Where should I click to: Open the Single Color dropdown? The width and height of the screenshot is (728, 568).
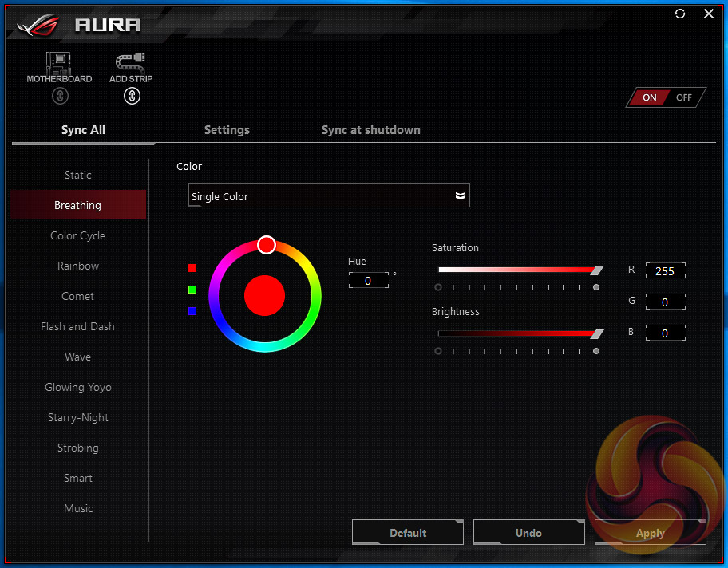[329, 195]
